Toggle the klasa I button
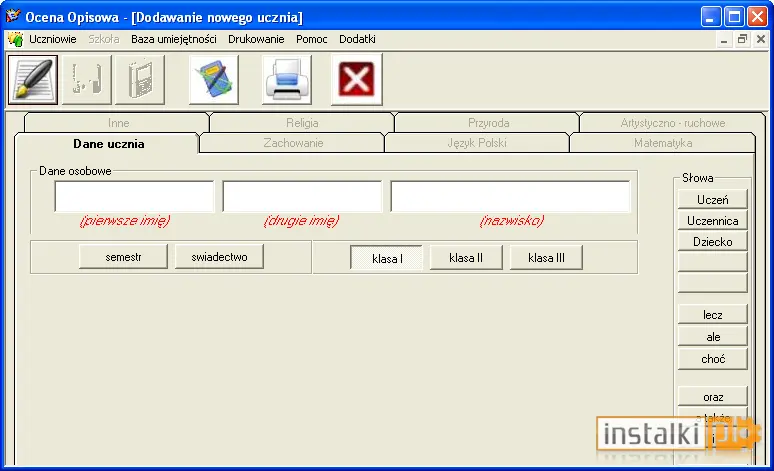This screenshot has width=774, height=471. point(387,258)
